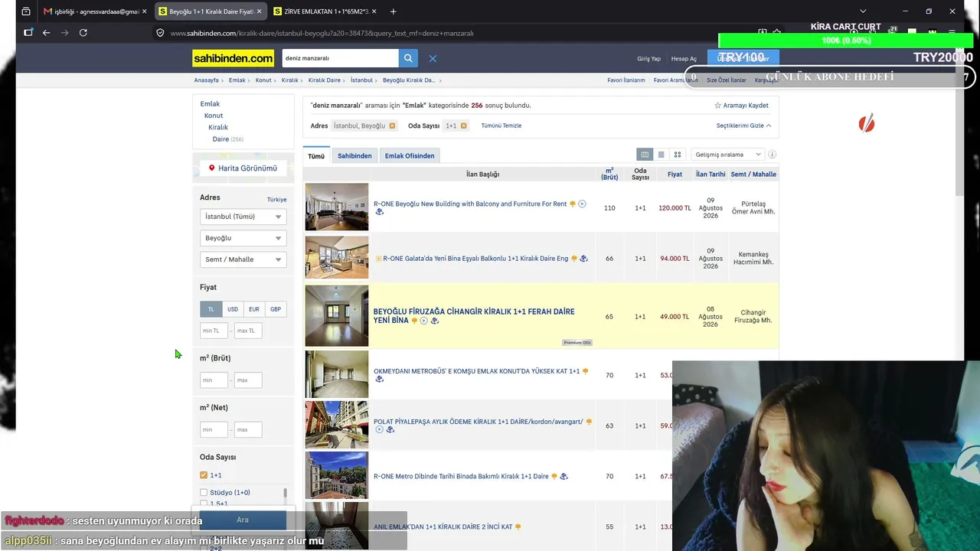Collapse selections via Seçtiklerimi Gizle
980x551 pixels.
coord(743,126)
